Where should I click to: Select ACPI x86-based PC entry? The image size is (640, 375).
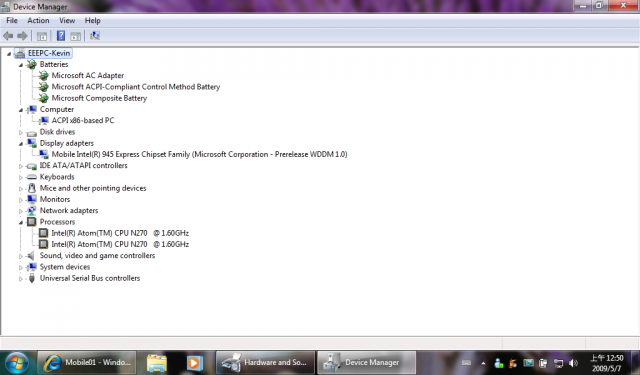pyautogui.click(x=83, y=120)
